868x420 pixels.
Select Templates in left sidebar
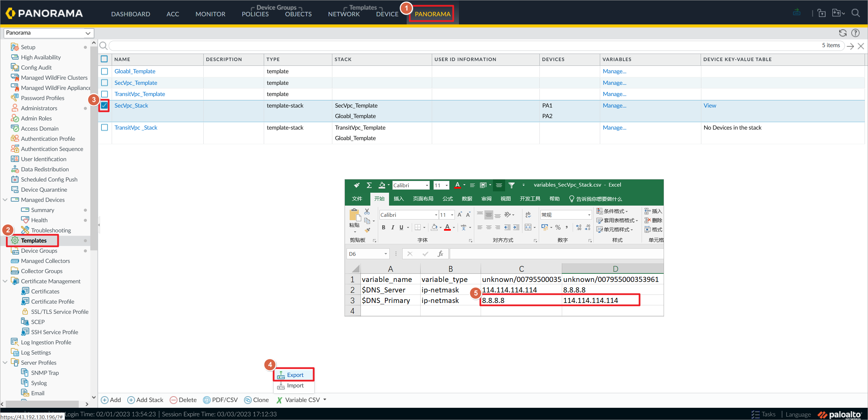(x=34, y=240)
